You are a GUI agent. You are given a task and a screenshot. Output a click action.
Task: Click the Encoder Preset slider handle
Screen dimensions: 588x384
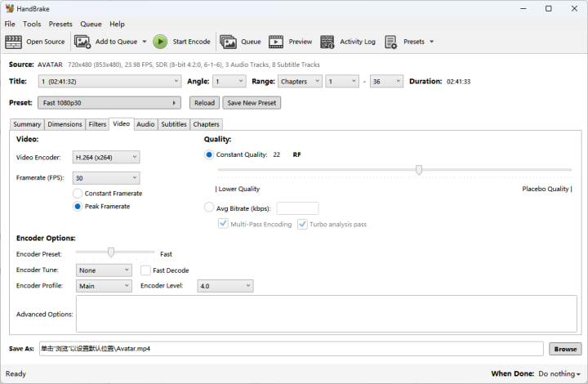(110, 252)
